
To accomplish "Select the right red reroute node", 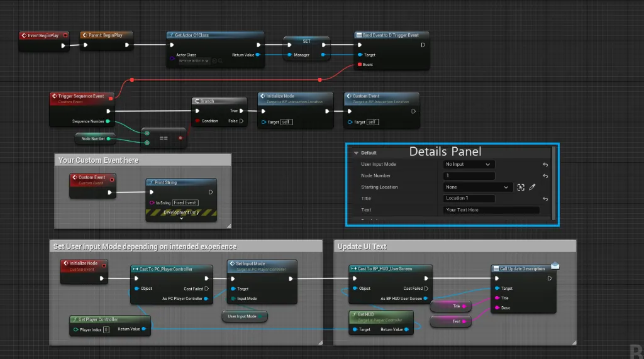I will point(319,80).
